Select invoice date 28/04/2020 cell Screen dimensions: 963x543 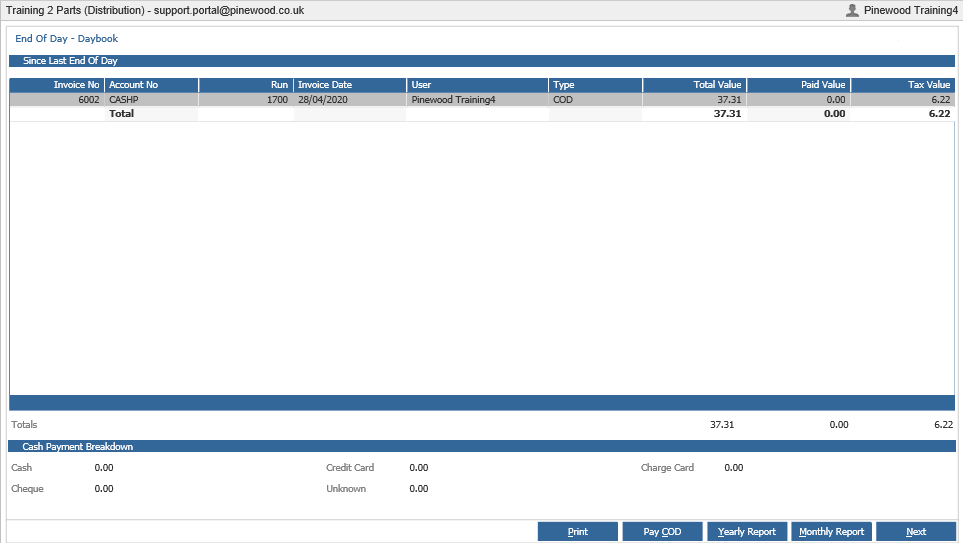coord(350,100)
